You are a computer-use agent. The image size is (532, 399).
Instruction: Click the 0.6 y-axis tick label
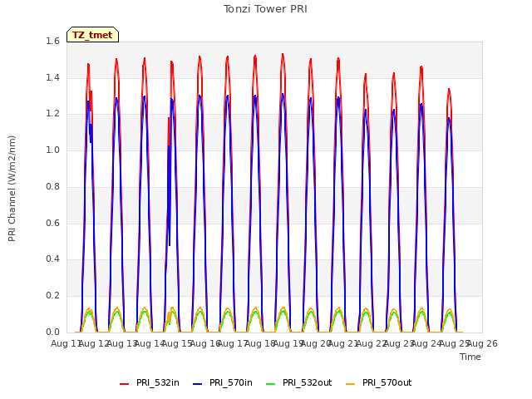click(52, 223)
